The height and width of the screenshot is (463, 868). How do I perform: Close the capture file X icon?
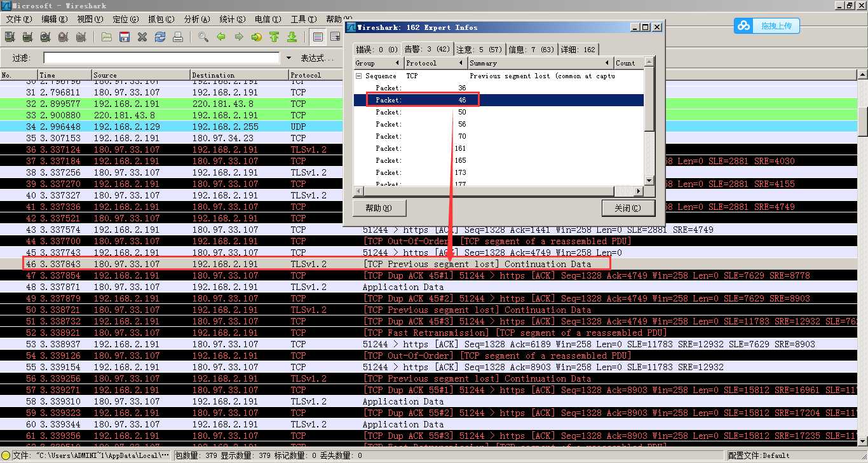pos(142,37)
